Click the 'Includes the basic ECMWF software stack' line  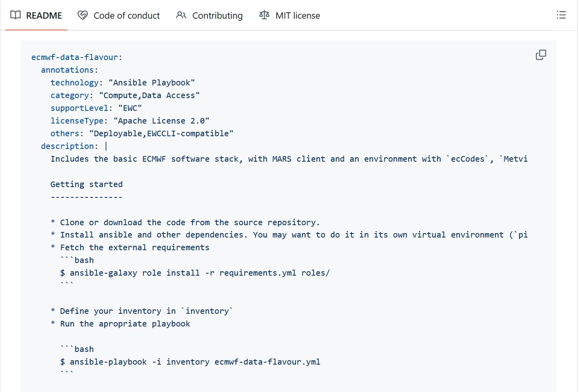pos(289,159)
